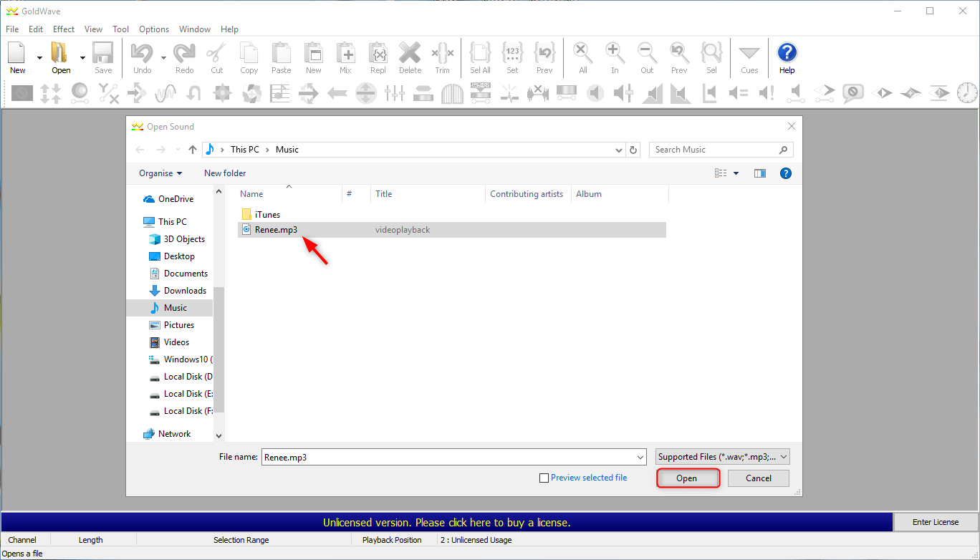
Task: Open the Effect menu
Action: (64, 29)
